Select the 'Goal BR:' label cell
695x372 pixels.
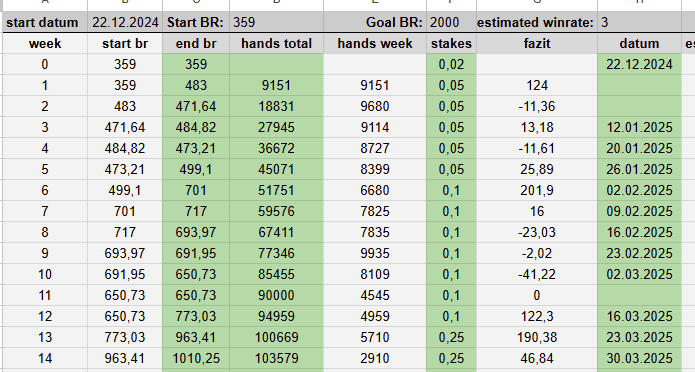[x=375, y=22]
